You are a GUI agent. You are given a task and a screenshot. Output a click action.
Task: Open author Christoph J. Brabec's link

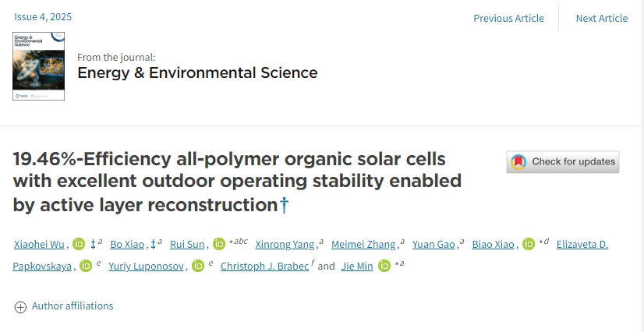pos(265,267)
